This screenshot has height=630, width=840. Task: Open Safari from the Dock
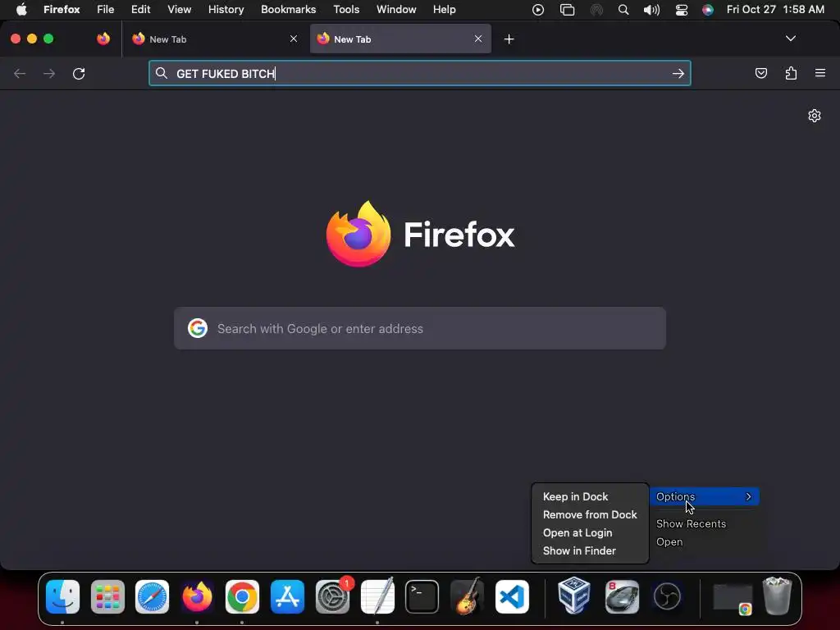tap(152, 596)
